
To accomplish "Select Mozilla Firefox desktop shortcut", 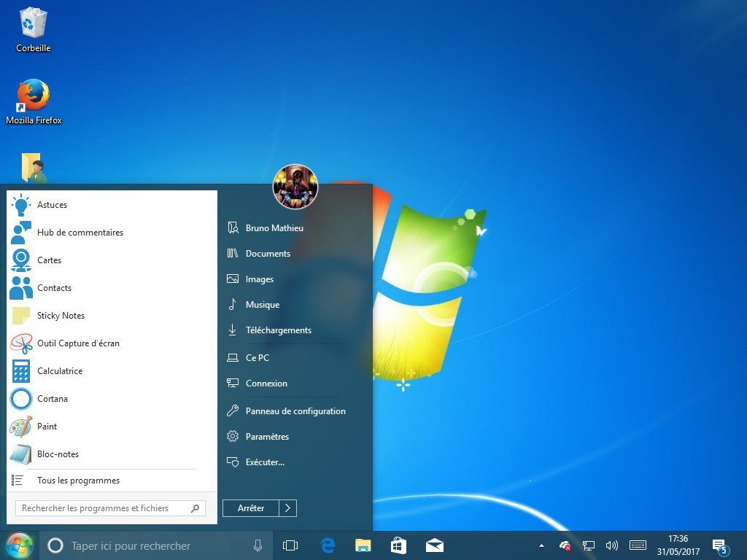I will (34, 102).
